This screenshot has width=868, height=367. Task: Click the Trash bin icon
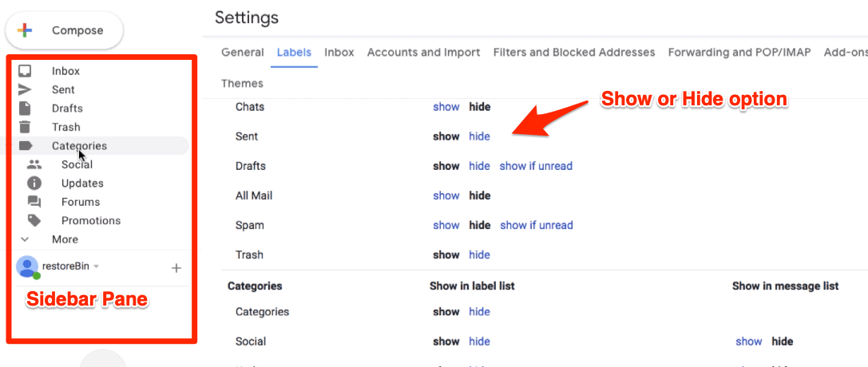point(25,127)
